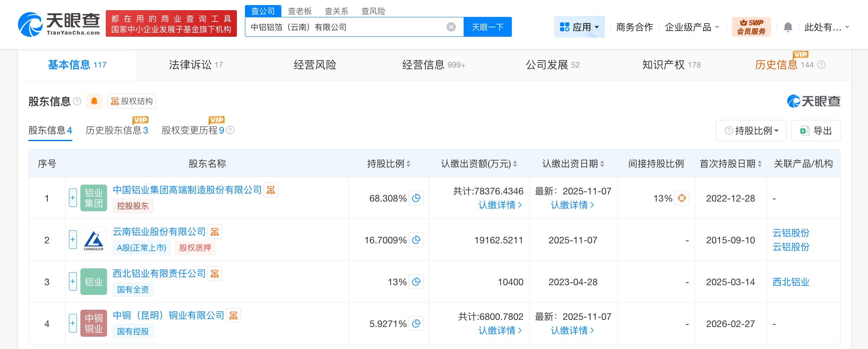Click the company name search input field
This screenshot has height=349, width=868.
345,27
